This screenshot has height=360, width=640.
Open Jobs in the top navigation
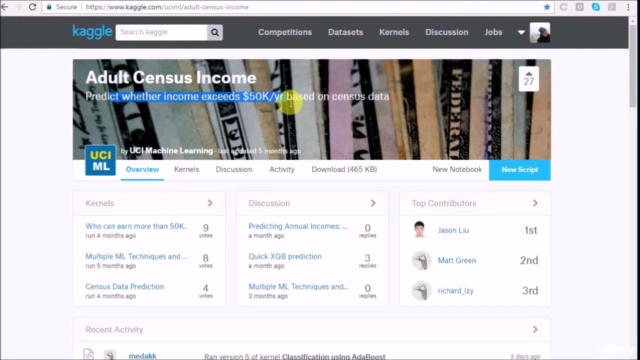(493, 32)
